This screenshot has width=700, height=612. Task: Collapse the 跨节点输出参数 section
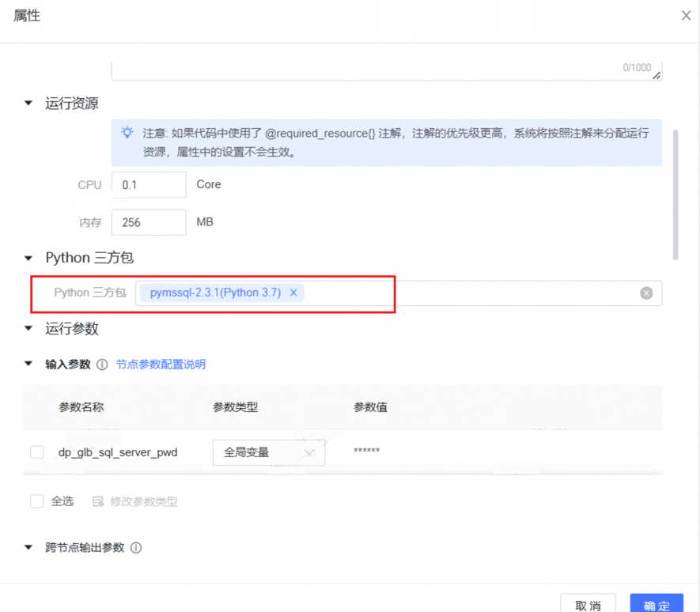[x=28, y=547]
